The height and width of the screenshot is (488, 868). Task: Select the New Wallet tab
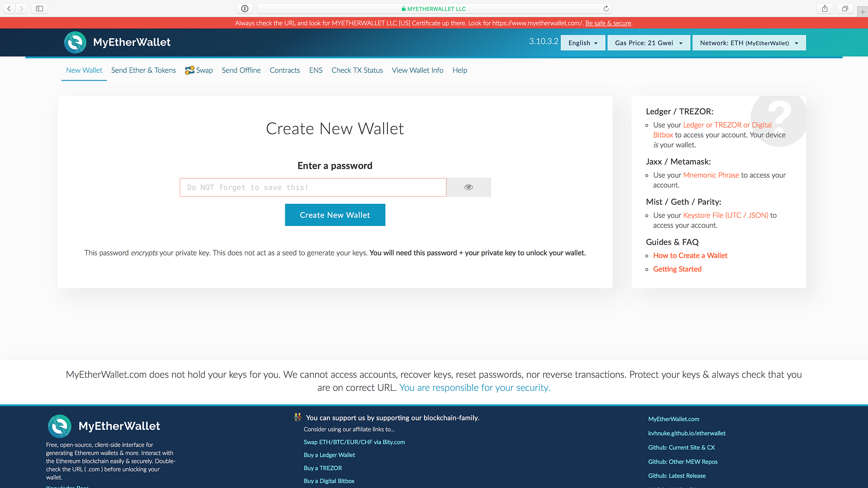84,70
